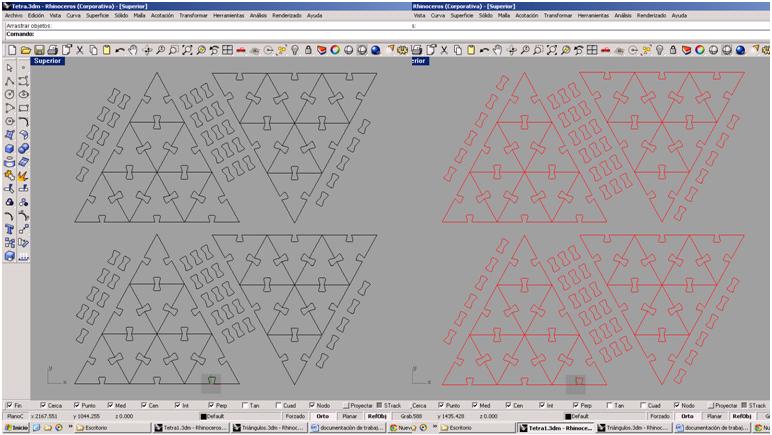The image size is (772, 435).
Task: Open Acotación menu in right-hand window
Action: coord(527,16)
